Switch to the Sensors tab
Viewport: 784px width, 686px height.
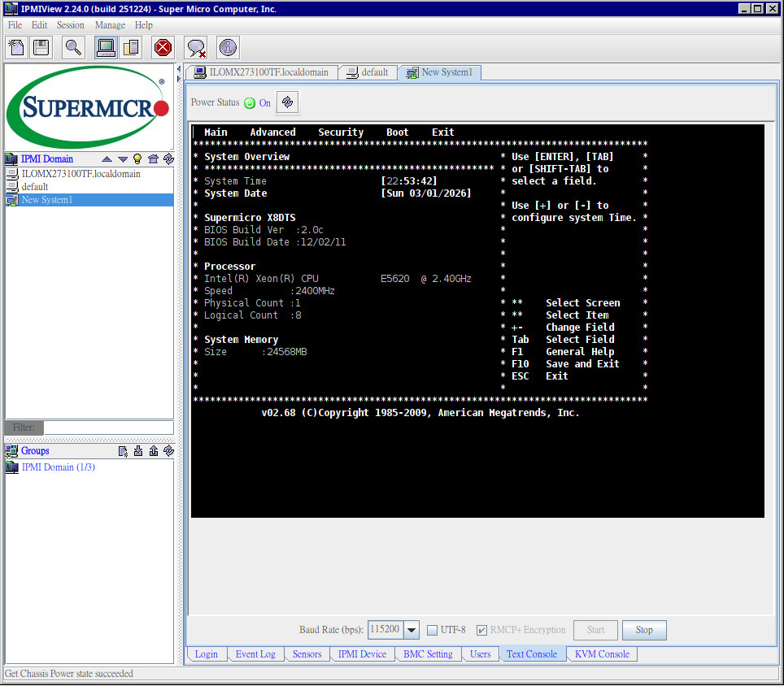pos(307,653)
